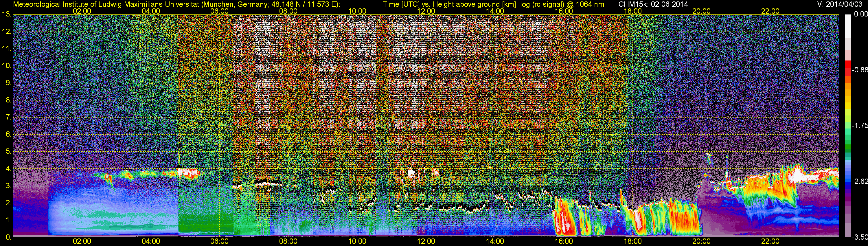This screenshot has width=868, height=246.
Task: Select the 12:00 label on the bottom time axis
Action: coord(426,242)
